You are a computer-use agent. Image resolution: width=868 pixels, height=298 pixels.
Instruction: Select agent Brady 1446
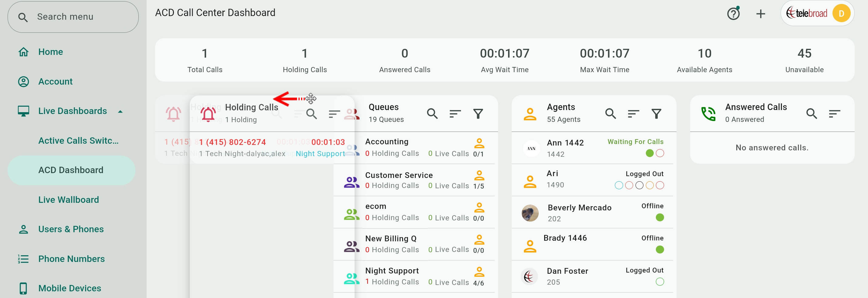coord(592,244)
